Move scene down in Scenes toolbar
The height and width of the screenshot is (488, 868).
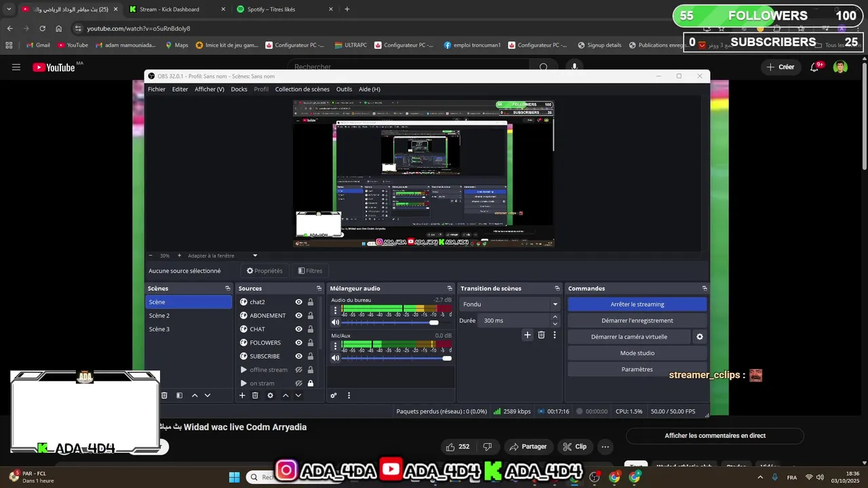click(x=208, y=395)
